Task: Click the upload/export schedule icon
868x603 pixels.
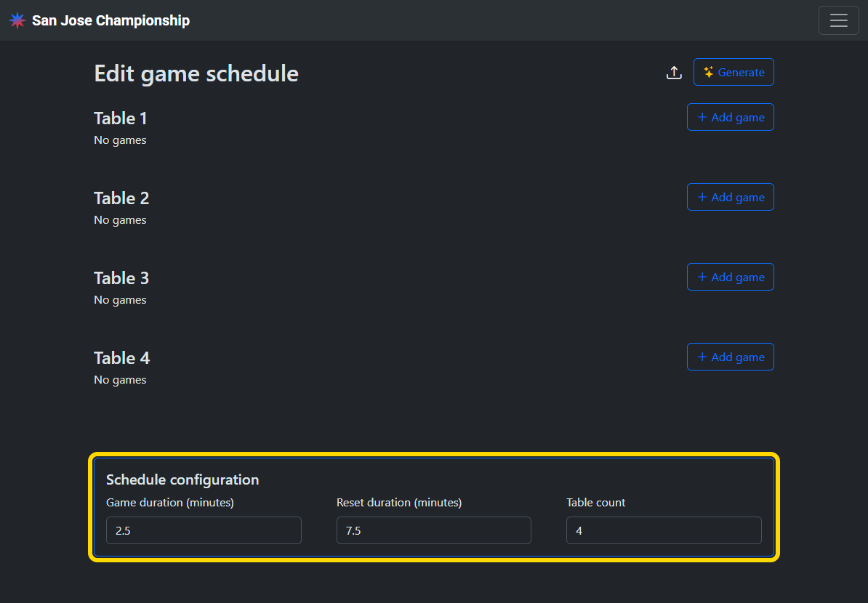Action: point(674,73)
